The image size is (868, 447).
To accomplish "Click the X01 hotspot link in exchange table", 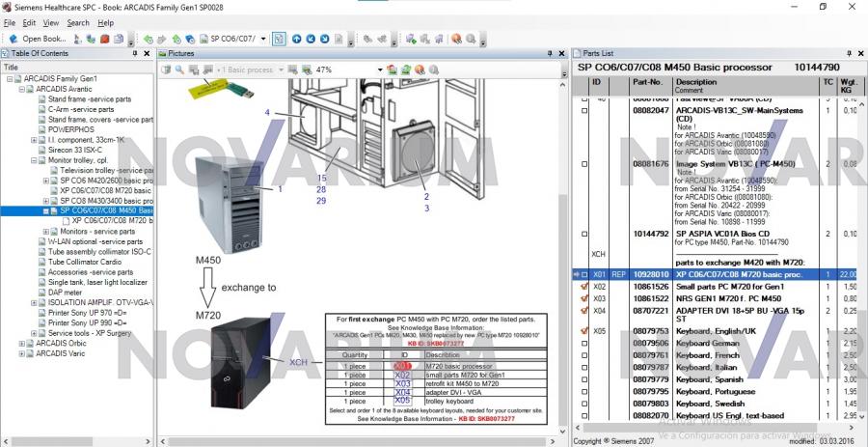I will coord(402,367).
